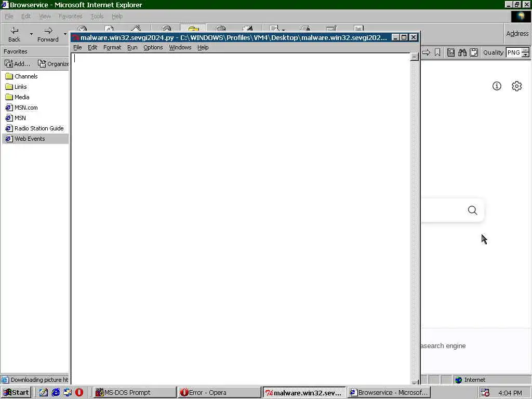This screenshot has width=532, height=399.
Task: Open the Radio Station Guide favorite
Action: (35, 128)
